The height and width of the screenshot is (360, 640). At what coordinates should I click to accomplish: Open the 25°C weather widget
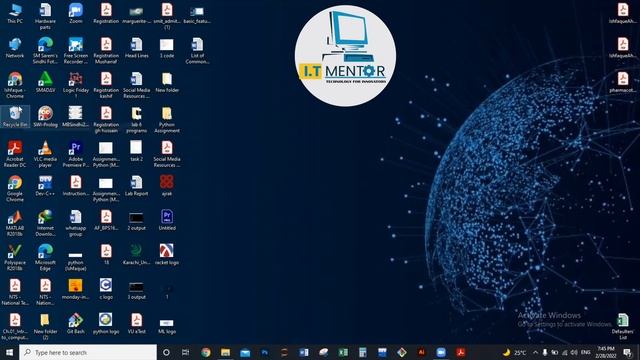pyautogui.click(x=514, y=352)
